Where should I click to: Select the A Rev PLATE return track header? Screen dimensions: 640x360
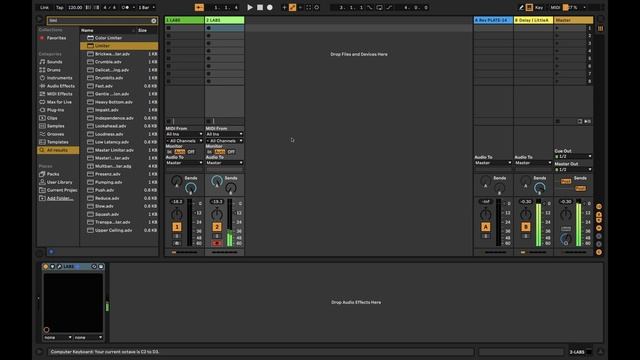[x=493, y=20]
